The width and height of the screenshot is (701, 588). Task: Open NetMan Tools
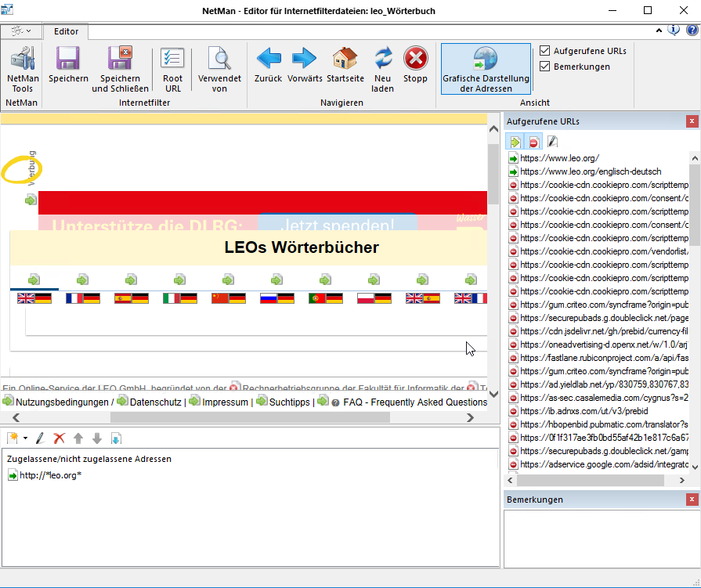click(23, 69)
